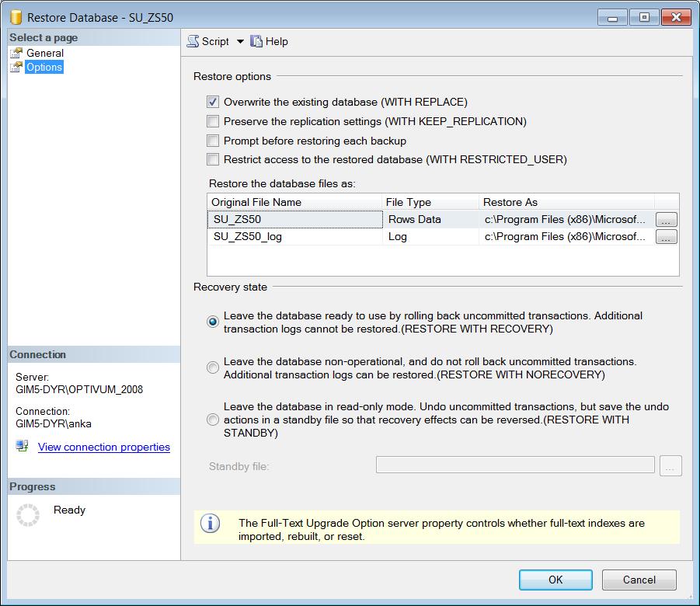700x606 pixels.
Task: Maximize the Restore Database window
Action: click(x=644, y=17)
